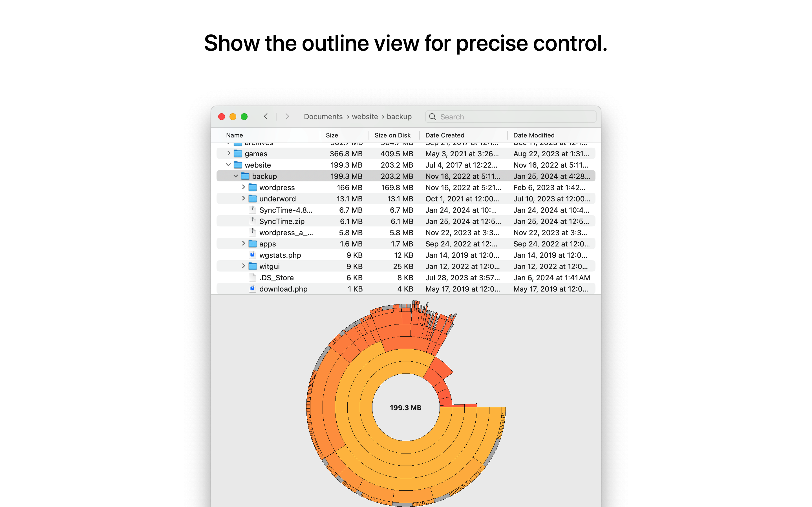Open Documents via the breadcrumb path
812x507 pixels.
[323, 116]
